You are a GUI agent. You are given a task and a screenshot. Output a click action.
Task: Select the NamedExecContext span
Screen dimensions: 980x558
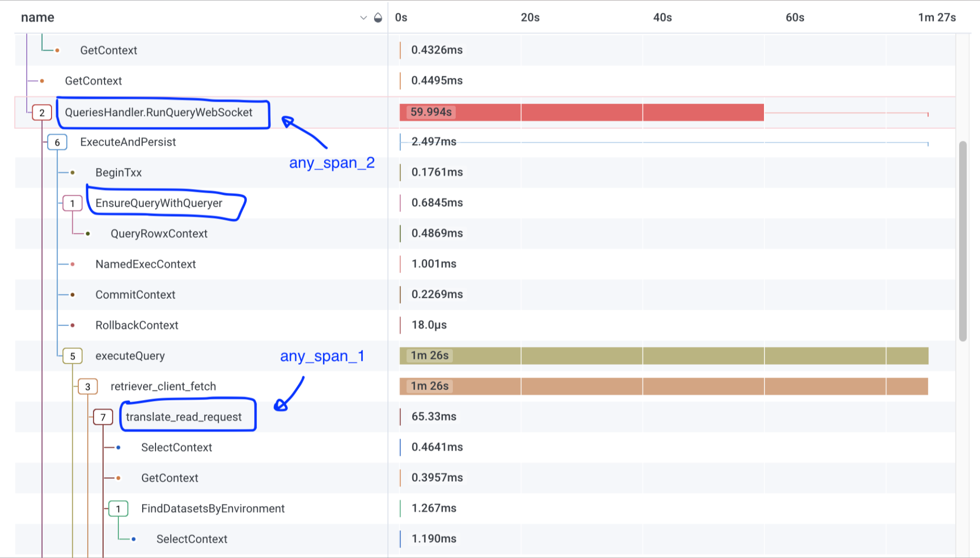coord(146,264)
